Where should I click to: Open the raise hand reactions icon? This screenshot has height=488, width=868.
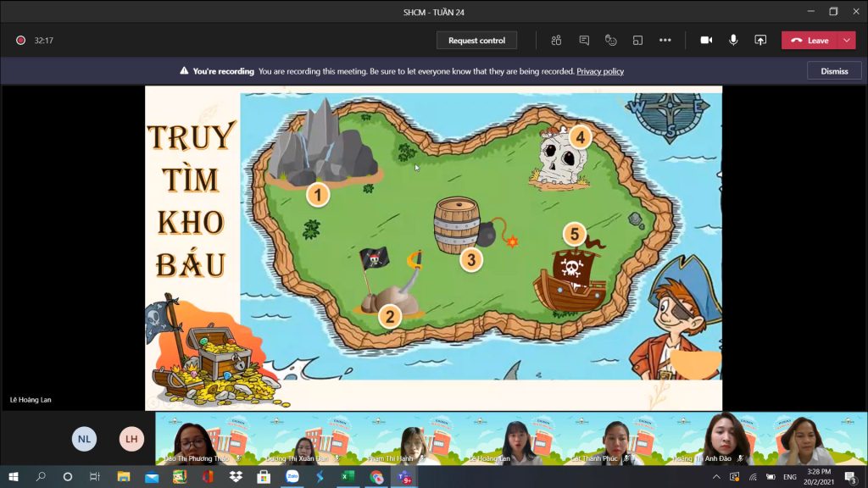pos(610,40)
